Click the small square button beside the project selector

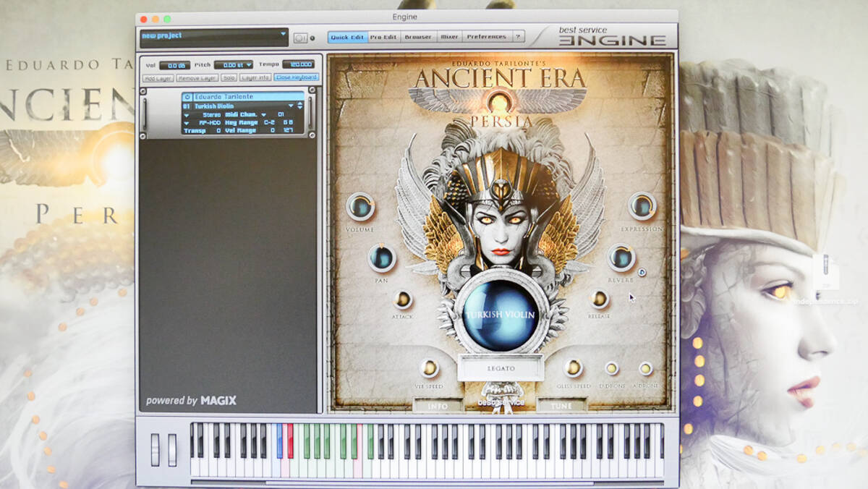coord(300,38)
